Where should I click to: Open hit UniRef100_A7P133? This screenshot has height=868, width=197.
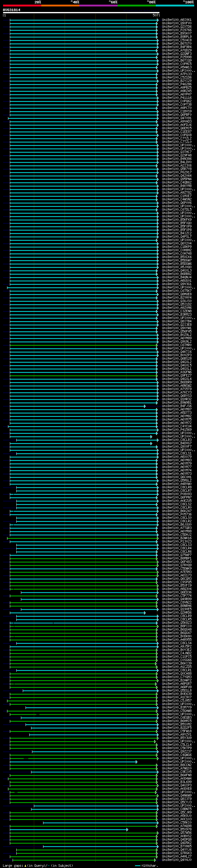click(176, 74)
